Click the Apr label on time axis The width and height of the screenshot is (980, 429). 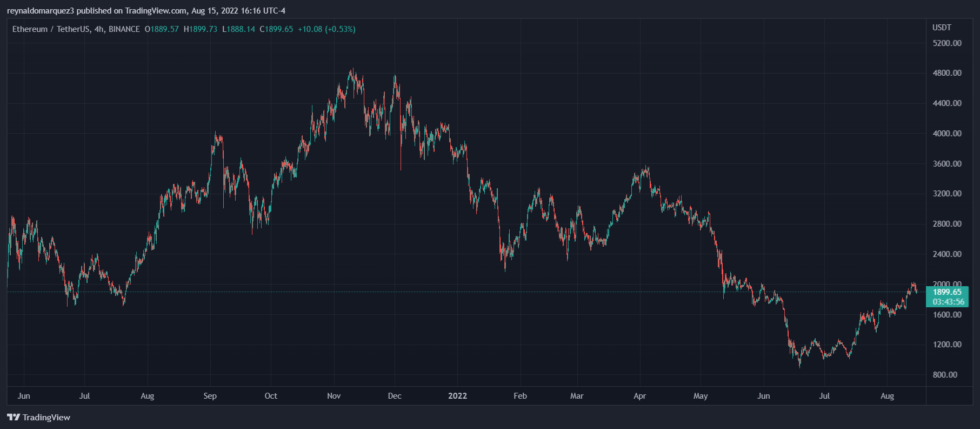638,396
